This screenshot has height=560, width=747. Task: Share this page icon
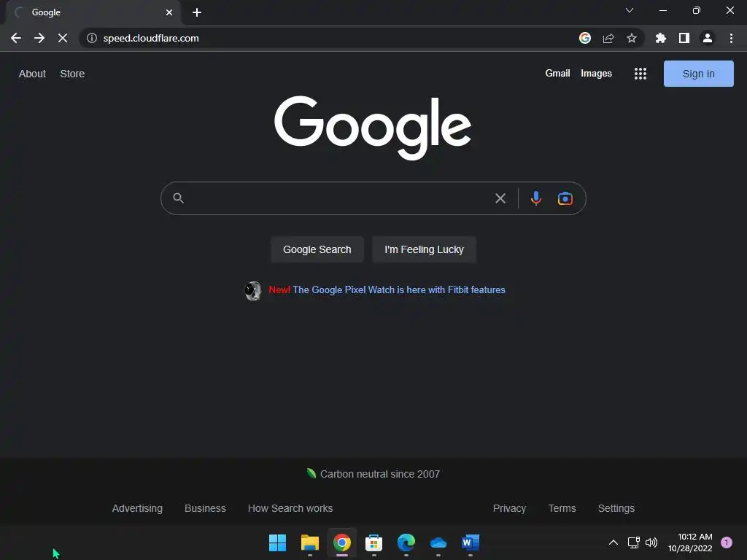608,38
